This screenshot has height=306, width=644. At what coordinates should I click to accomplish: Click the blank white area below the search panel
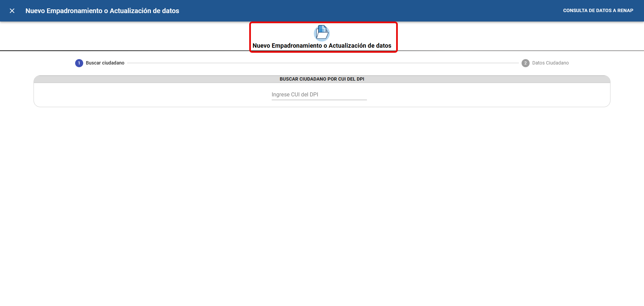[x=322, y=202]
